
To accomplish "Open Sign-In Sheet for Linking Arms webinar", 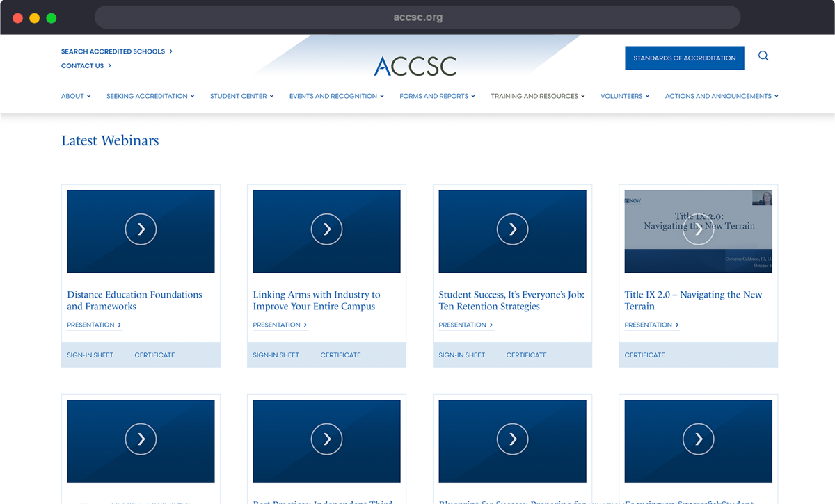I will 276,355.
